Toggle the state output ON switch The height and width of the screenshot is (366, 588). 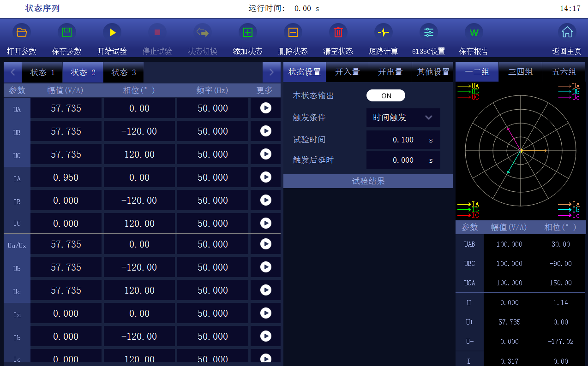(386, 95)
